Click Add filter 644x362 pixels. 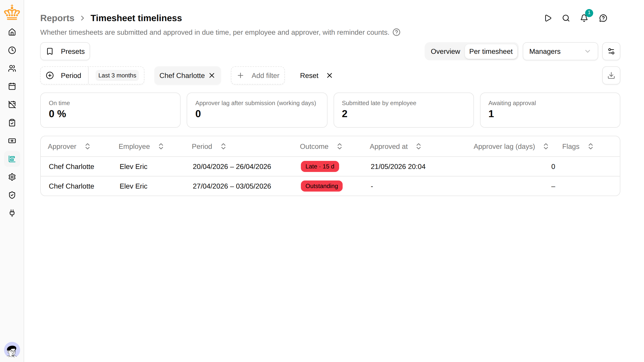tap(258, 75)
